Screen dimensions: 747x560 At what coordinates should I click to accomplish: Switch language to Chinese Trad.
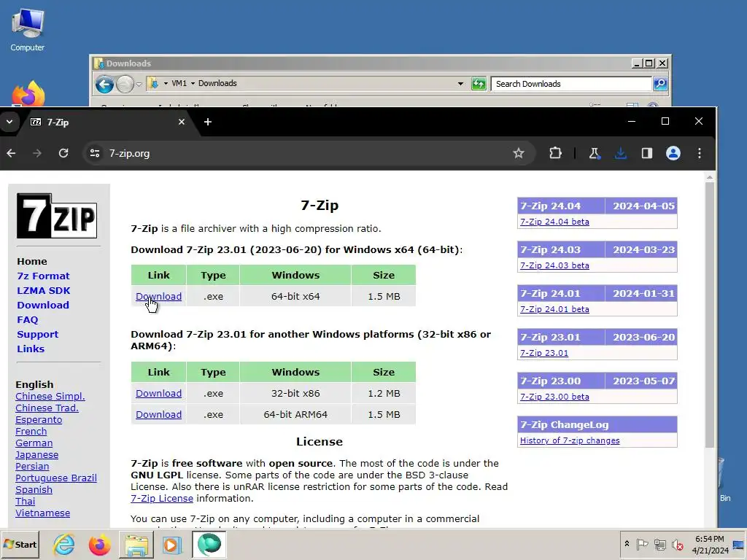pyautogui.click(x=47, y=408)
